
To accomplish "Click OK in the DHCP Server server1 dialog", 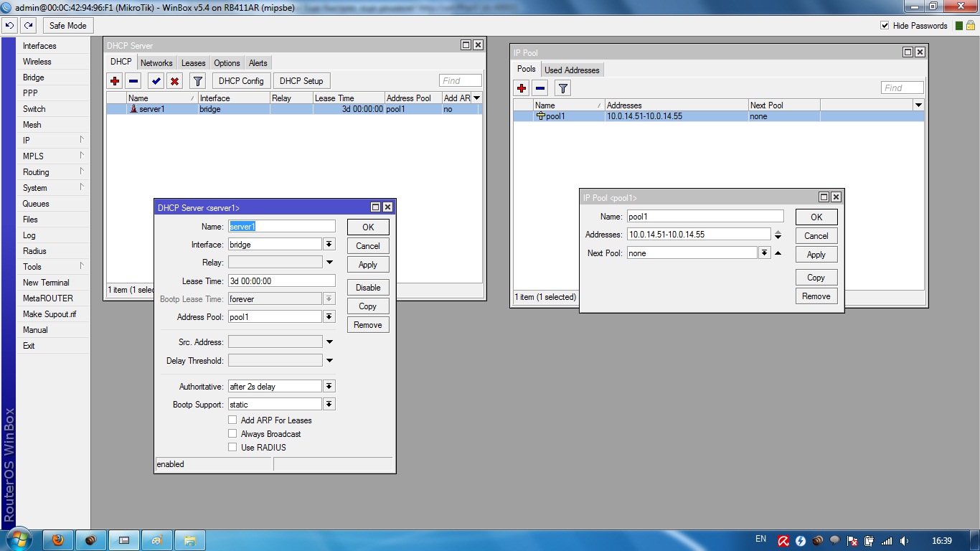I will tap(368, 227).
